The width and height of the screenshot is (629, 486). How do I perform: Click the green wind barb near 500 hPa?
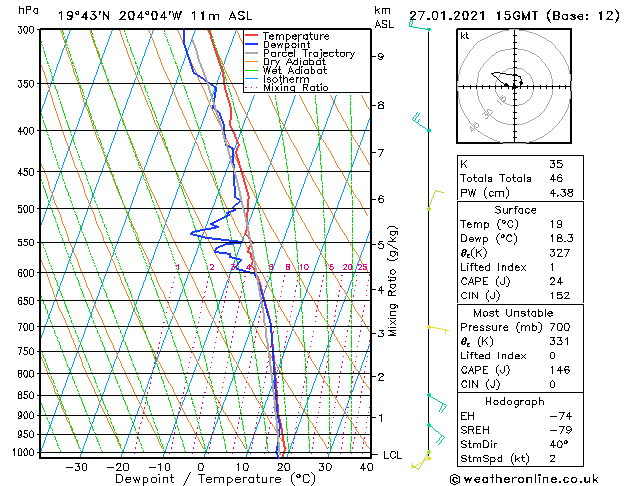click(435, 200)
